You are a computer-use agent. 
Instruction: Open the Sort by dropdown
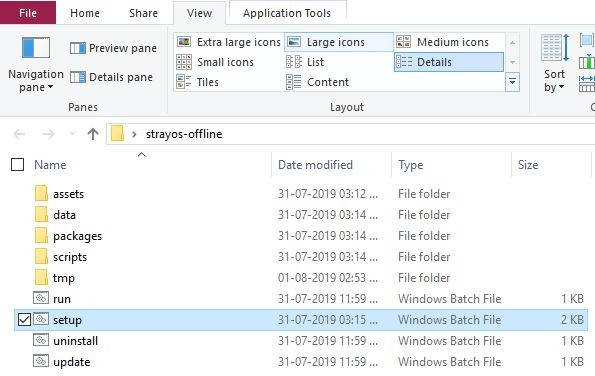coord(554,64)
